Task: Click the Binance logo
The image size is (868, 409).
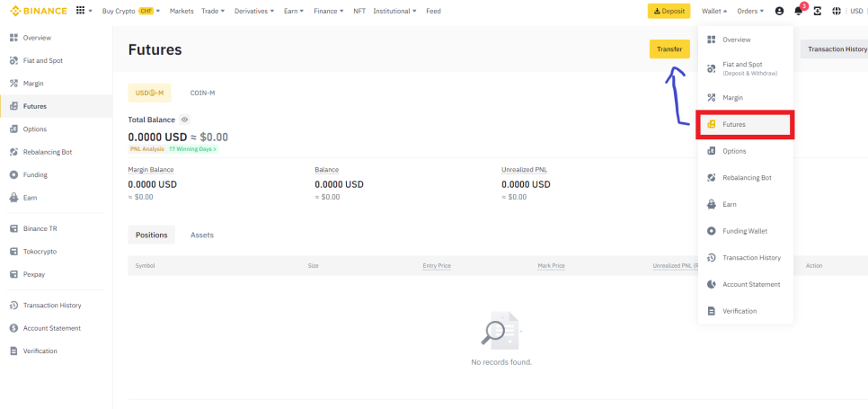Action: (x=39, y=11)
